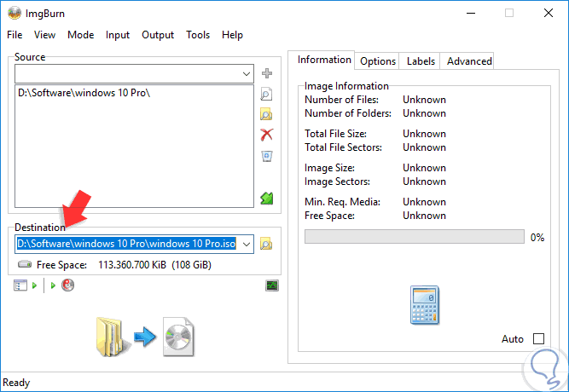Image resolution: width=569 pixels, height=392 pixels.
Task: Remove selected source with the red X icon
Action: click(267, 135)
